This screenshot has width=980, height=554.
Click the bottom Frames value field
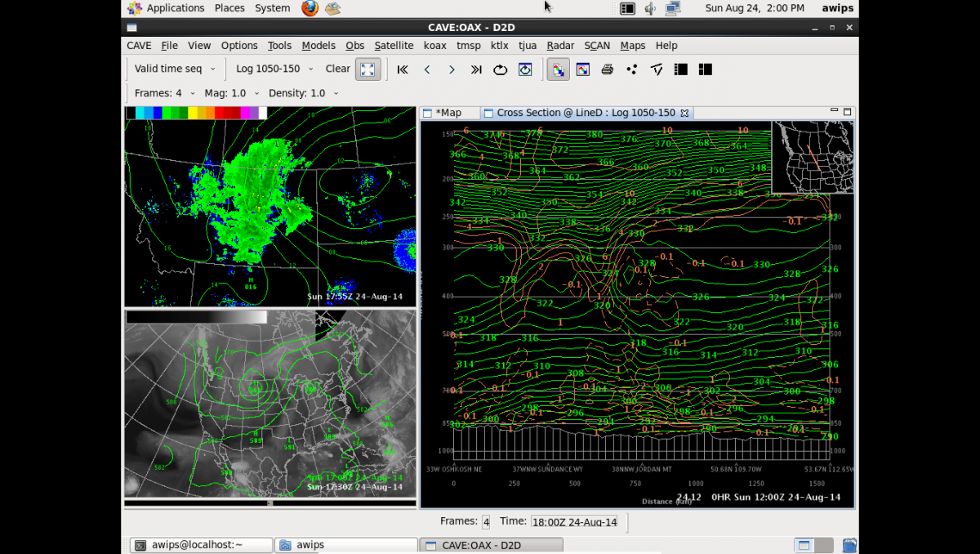[x=486, y=522]
